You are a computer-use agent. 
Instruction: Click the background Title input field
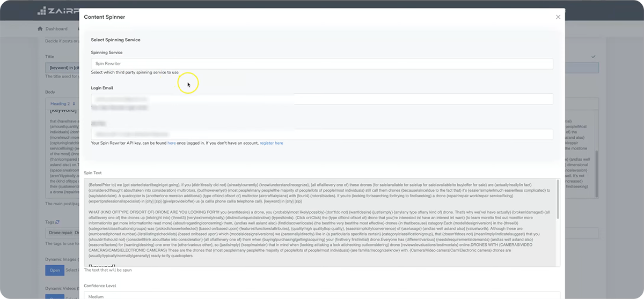pyautogui.click(x=62, y=68)
